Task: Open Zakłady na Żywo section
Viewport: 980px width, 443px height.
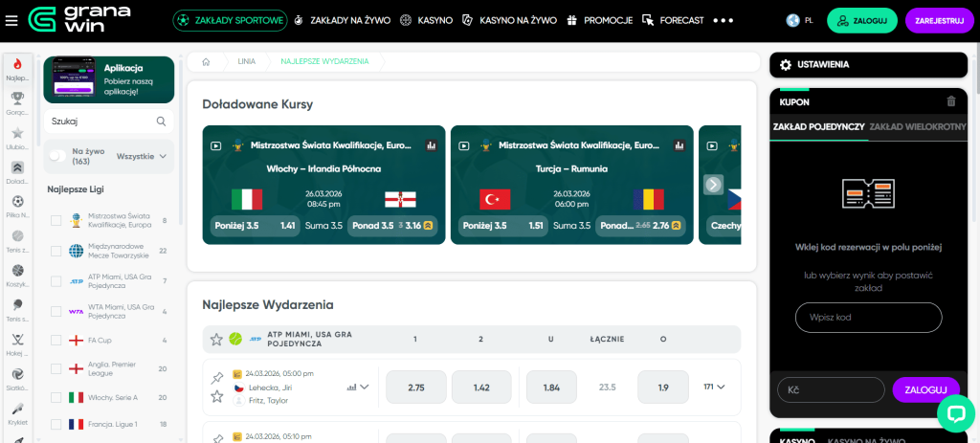Action: pyautogui.click(x=343, y=21)
